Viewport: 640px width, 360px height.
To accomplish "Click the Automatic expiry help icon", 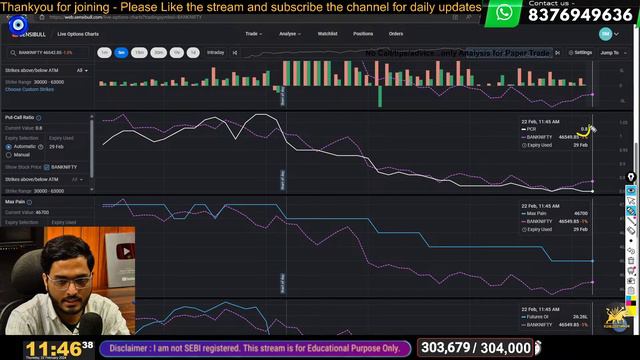I will [40, 147].
